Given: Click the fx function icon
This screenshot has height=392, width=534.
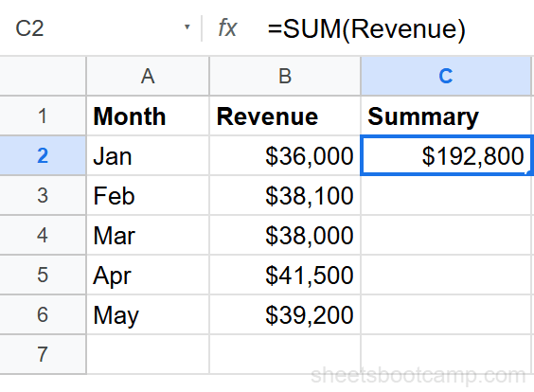Looking at the screenshot, I should 227,27.
